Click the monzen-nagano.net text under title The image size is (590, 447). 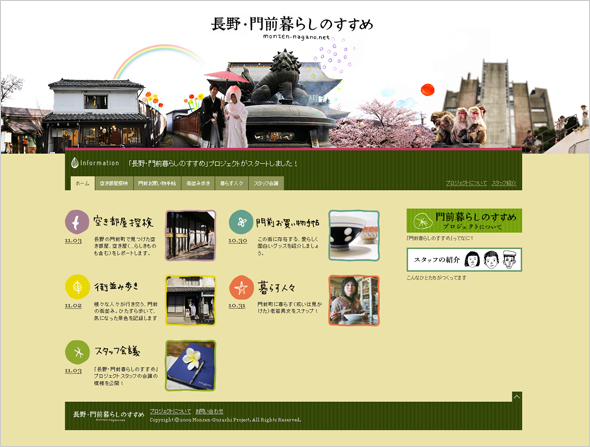tap(296, 37)
